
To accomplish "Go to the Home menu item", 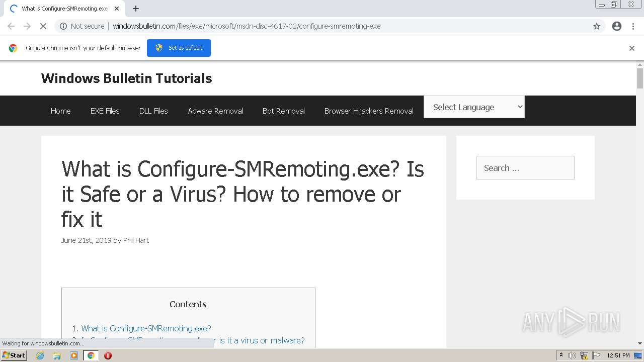I will pos(60,111).
